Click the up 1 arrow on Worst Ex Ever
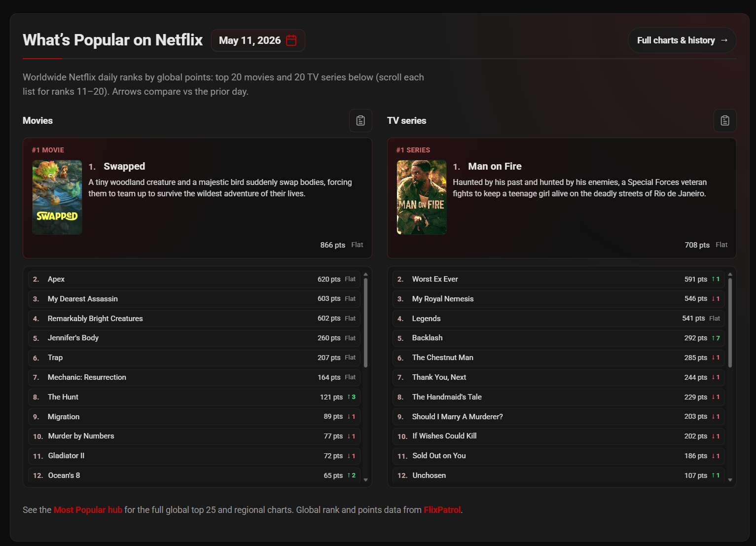This screenshot has width=756, height=546. coord(716,279)
